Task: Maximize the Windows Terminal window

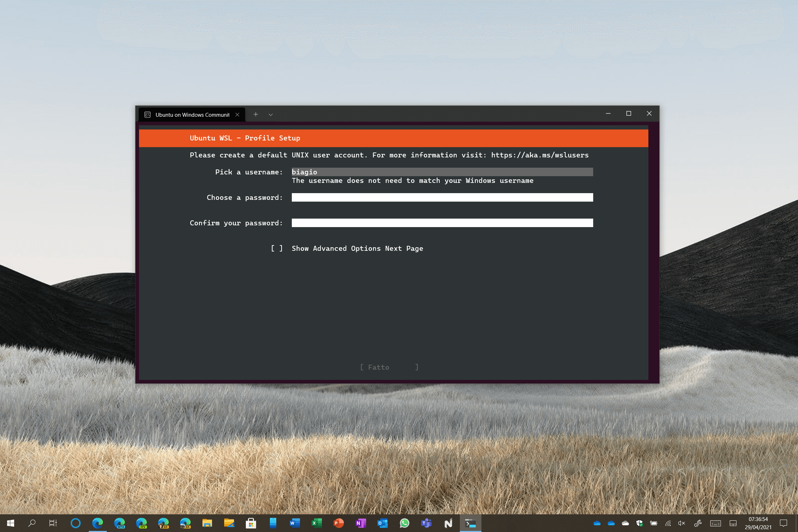Action: pyautogui.click(x=629, y=114)
